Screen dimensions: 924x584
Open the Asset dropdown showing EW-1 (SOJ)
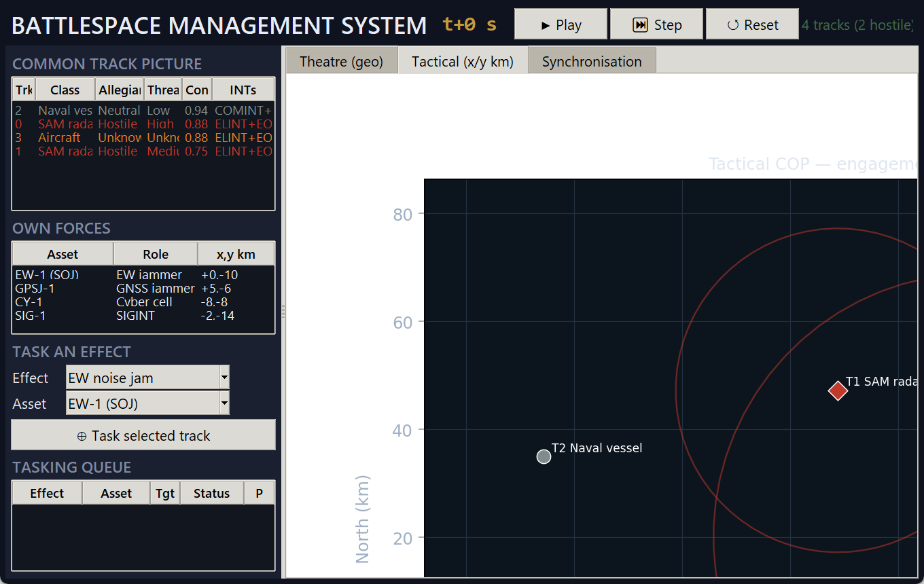coord(147,403)
